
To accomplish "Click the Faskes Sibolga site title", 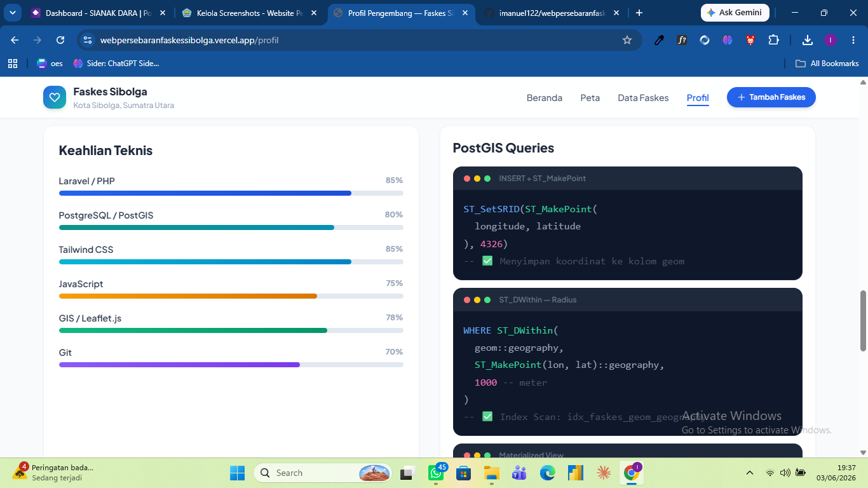I will (x=110, y=91).
